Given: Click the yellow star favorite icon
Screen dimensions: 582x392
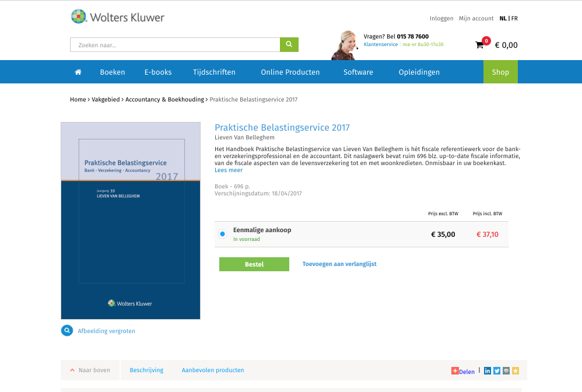Looking at the screenshot, I should pyautogui.click(x=516, y=370).
